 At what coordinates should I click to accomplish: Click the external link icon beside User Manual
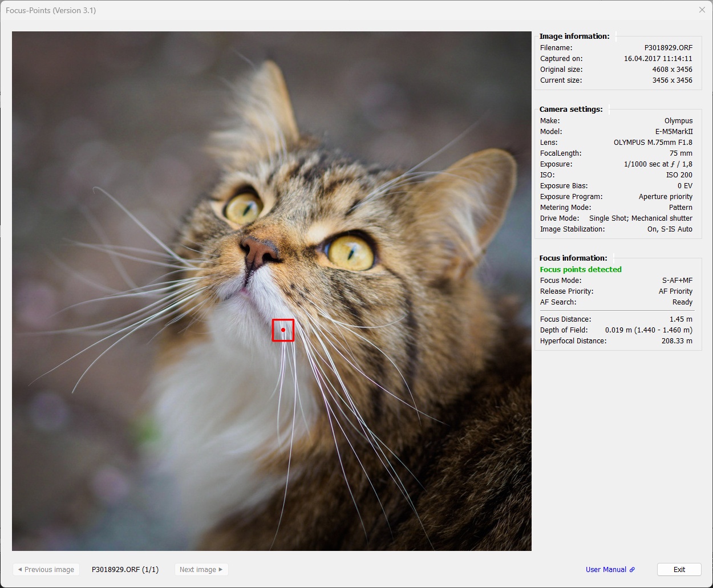click(x=632, y=570)
